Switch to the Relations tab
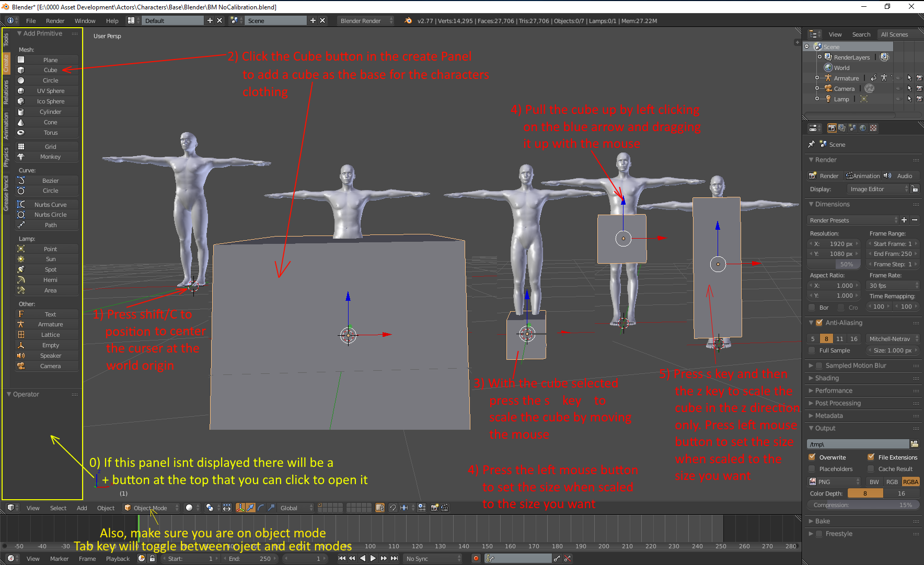924x565 pixels. pos(6,92)
